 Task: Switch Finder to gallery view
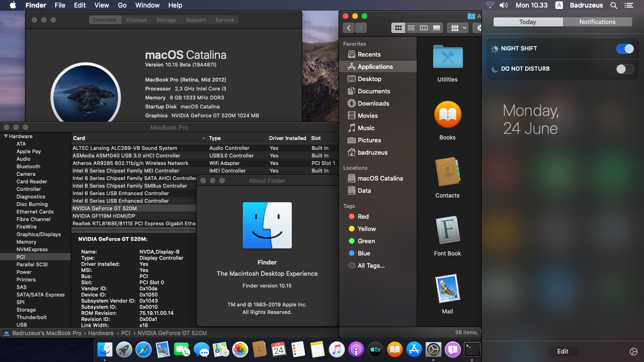point(437,28)
